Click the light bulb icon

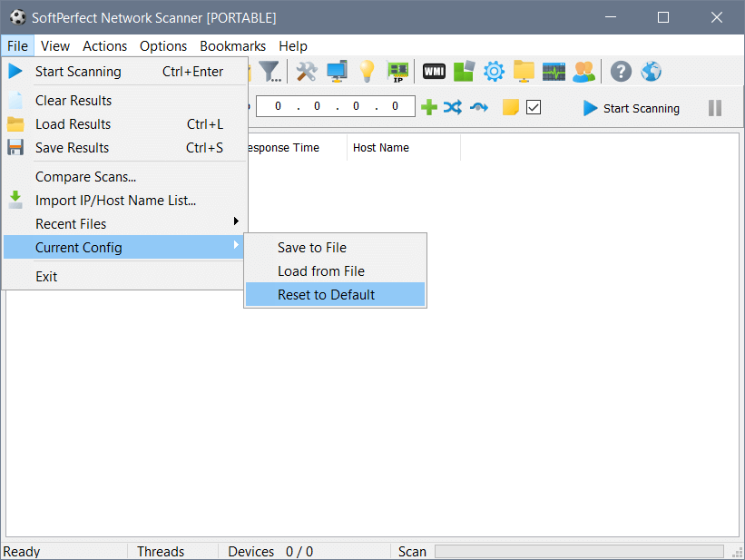pyautogui.click(x=367, y=72)
